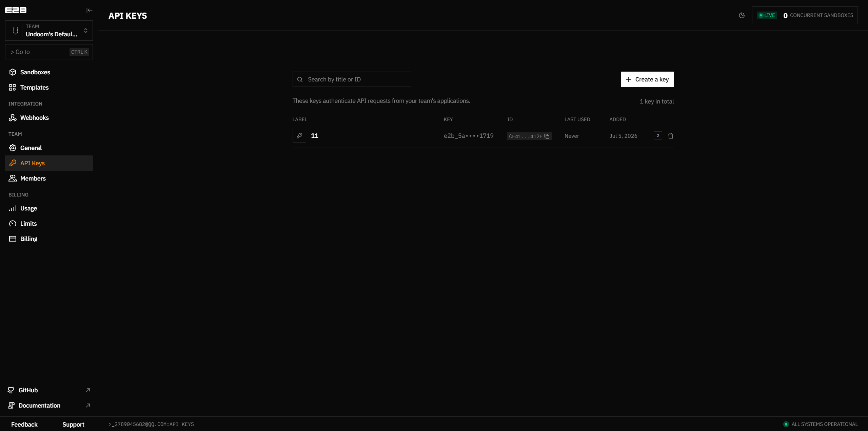The height and width of the screenshot is (431, 868).
Task: Open the Go to command box
Action: tap(49, 52)
